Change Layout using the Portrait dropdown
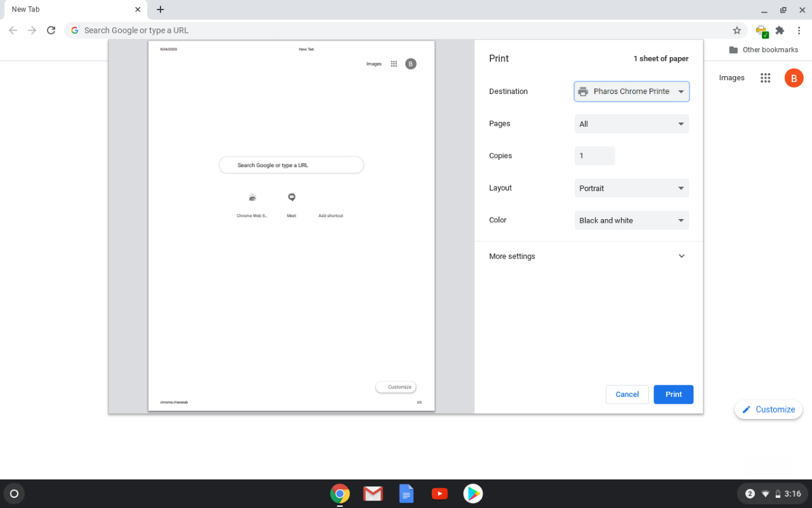 [631, 188]
